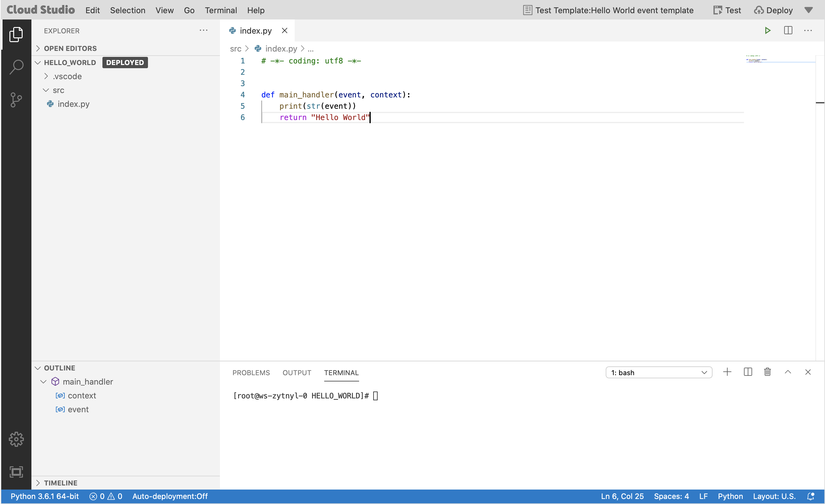This screenshot has width=825, height=504.
Task: Expand the .vscode folder
Action: [x=67, y=76]
